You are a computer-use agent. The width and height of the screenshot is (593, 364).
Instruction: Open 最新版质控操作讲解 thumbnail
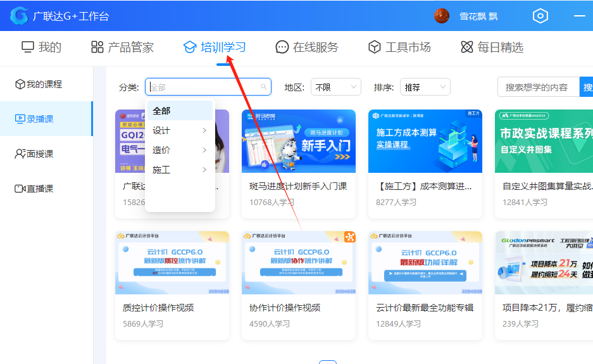tap(172, 263)
